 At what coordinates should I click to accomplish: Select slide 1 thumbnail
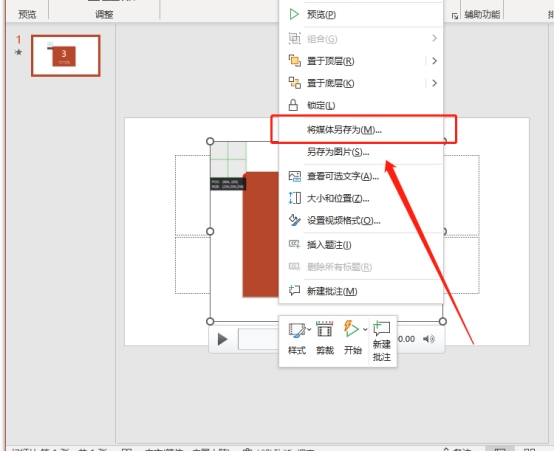click(66, 55)
